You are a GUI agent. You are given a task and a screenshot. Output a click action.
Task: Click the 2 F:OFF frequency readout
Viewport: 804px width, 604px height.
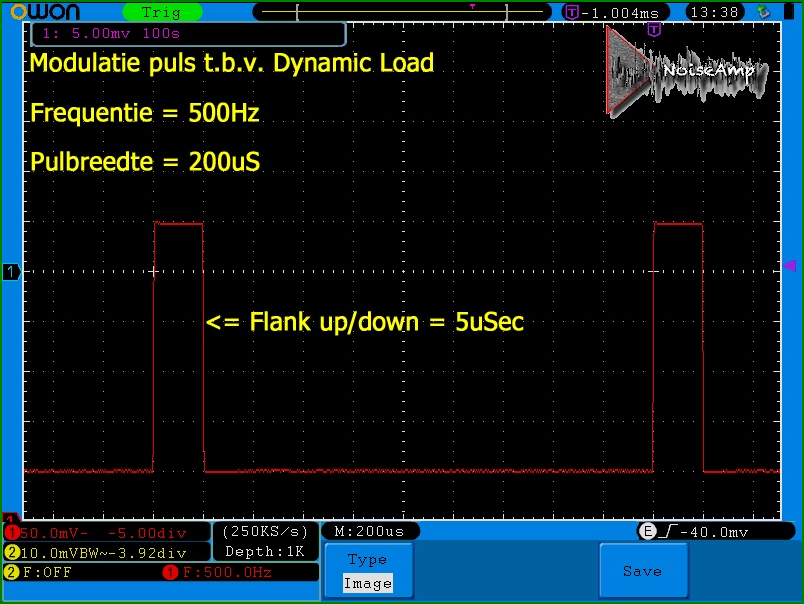[x=38, y=572]
